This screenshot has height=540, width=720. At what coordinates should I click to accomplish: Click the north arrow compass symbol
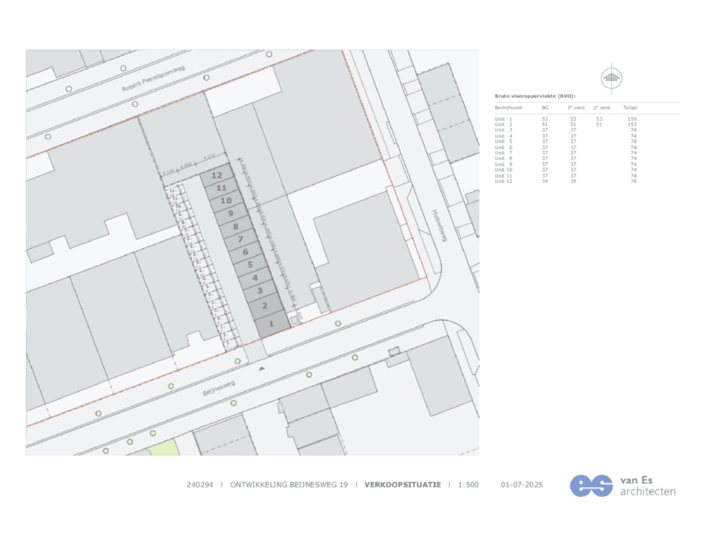pos(609,79)
